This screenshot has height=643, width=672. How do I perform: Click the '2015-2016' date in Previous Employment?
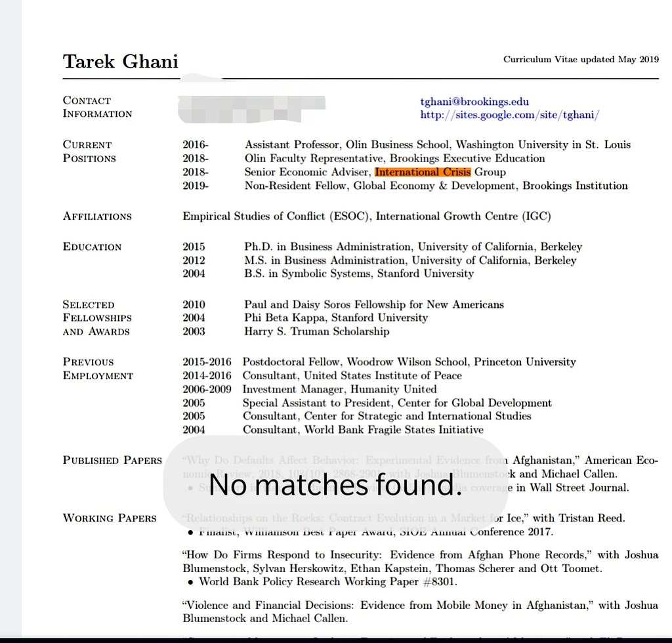[x=207, y=362]
